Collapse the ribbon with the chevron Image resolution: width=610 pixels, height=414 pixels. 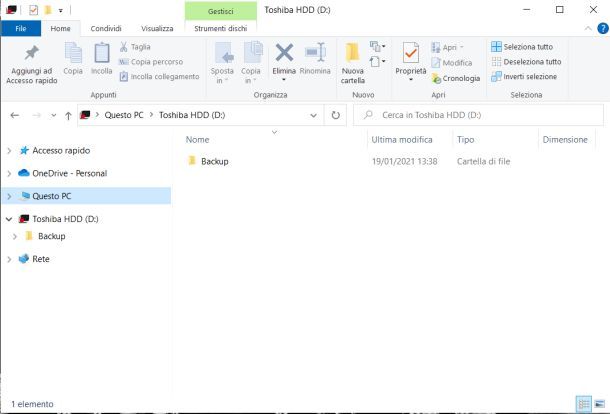point(588,28)
